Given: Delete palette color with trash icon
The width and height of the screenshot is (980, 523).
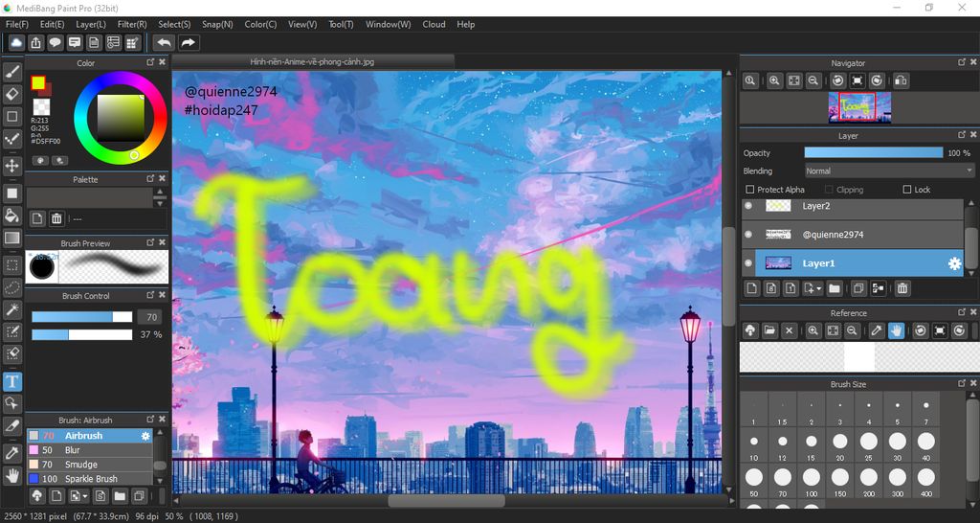Looking at the screenshot, I should point(56,218).
